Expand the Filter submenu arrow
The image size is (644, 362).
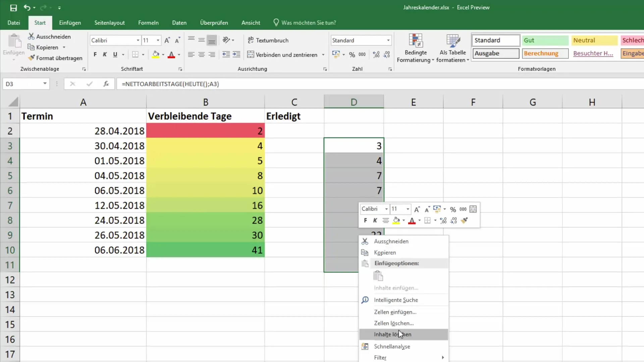(x=443, y=358)
